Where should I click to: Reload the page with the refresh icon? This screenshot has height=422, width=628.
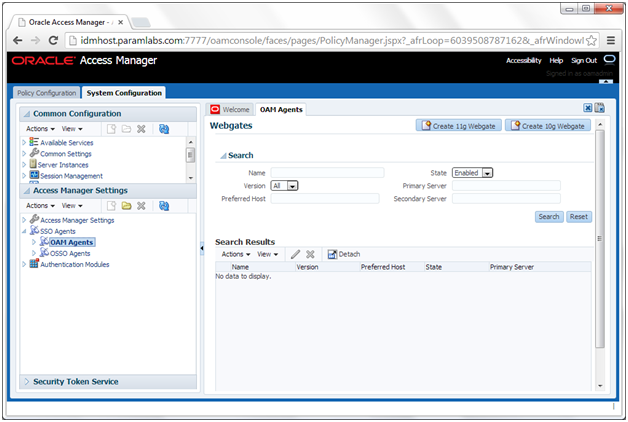coord(53,40)
